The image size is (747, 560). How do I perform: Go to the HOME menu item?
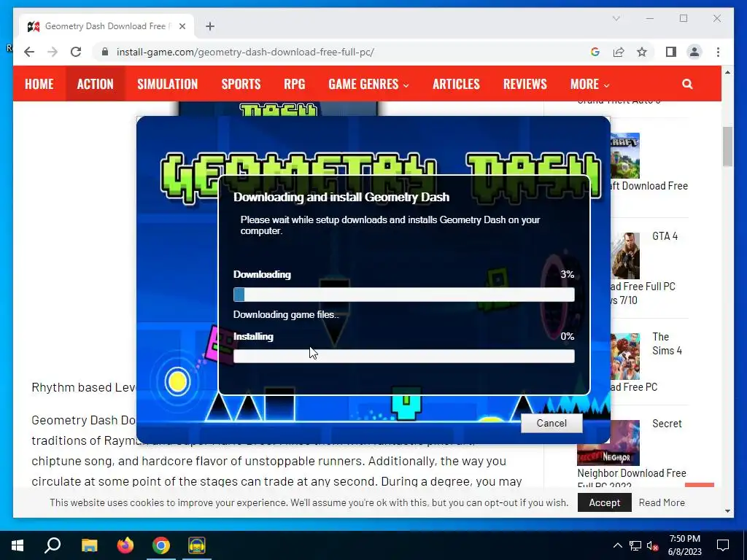point(39,85)
